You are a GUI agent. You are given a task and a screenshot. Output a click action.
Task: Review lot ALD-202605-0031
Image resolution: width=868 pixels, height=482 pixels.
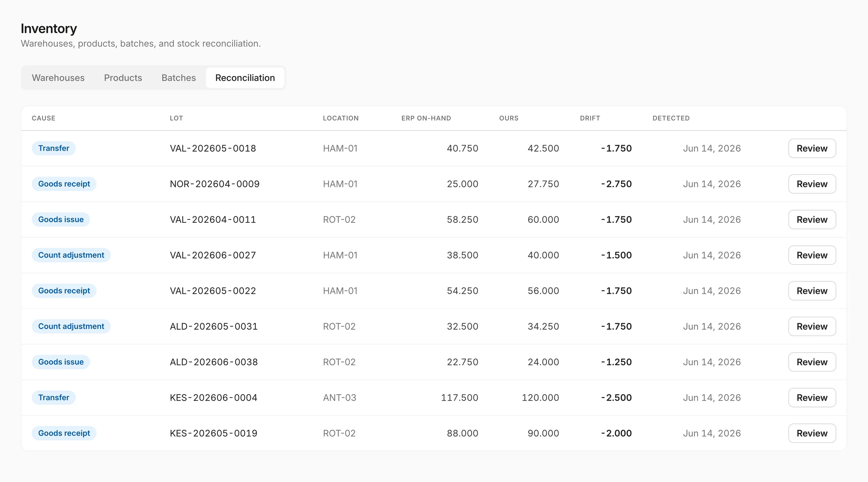pyautogui.click(x=812, y=326)
